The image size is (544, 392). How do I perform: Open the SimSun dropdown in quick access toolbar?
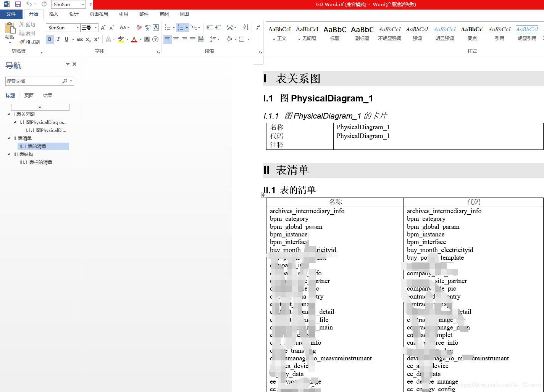(83, 5)
